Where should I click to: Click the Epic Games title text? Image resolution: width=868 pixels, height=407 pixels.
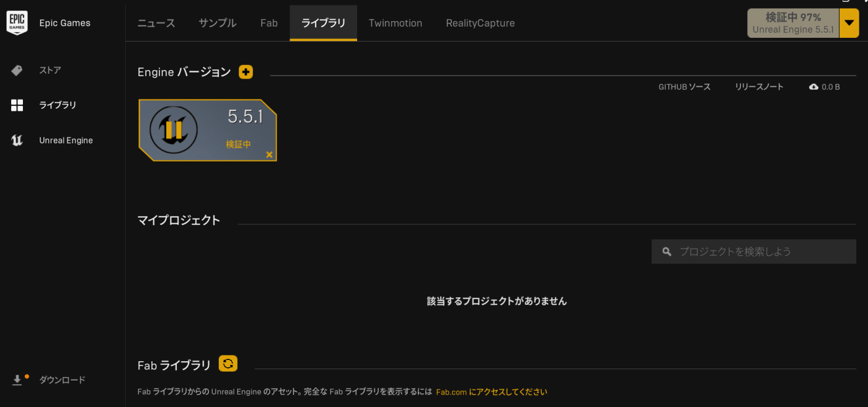tap(64, 23)
